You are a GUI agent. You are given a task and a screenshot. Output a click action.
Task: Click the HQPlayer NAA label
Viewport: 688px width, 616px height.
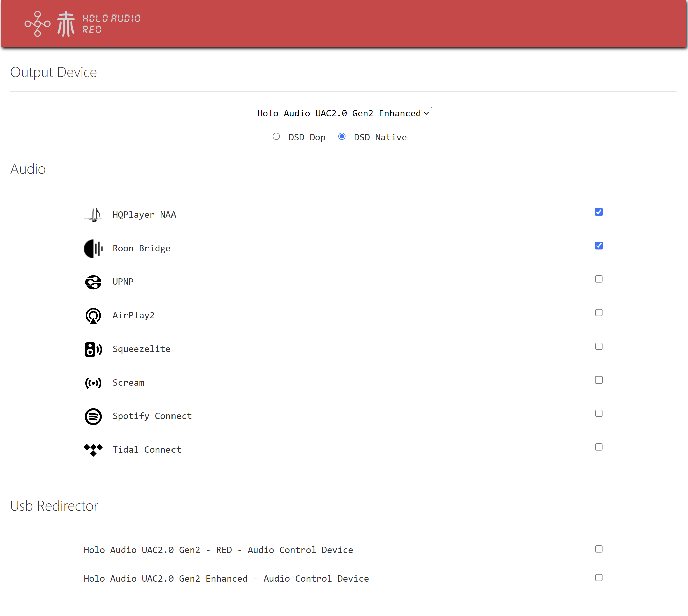(144, 215)
